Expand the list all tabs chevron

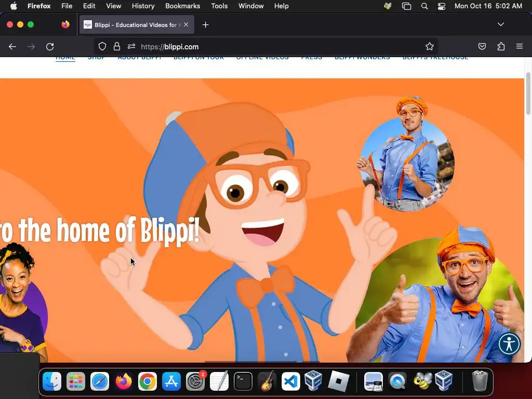pyautogui.click(x=501, y=24)
